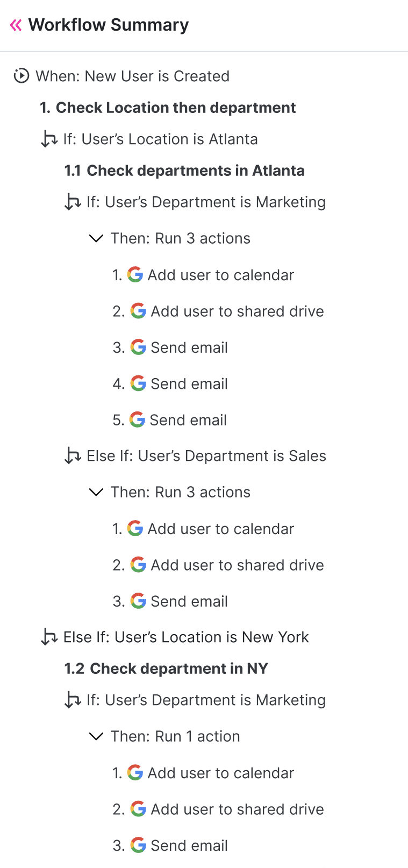Click Google icon on NY Add user to shared drive

pos(138,809)
